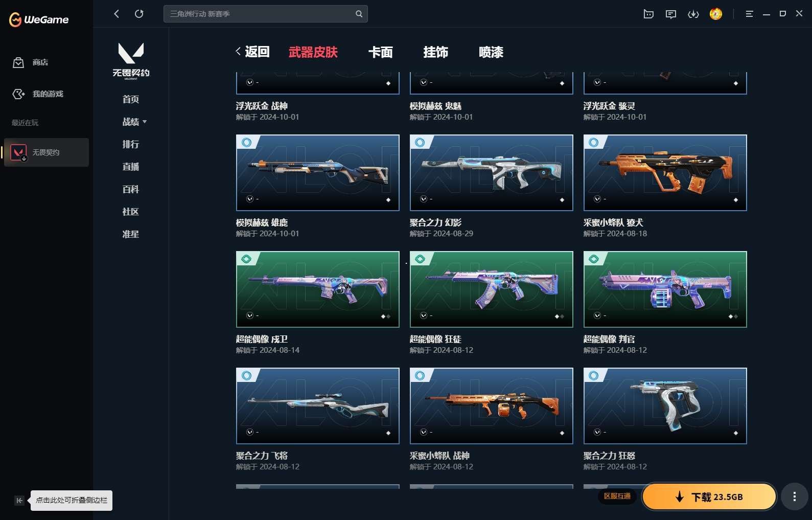Open the 喷漆 tab
Image resolution: width=812 pixels, height=520 pixels.
click(491, 52)
